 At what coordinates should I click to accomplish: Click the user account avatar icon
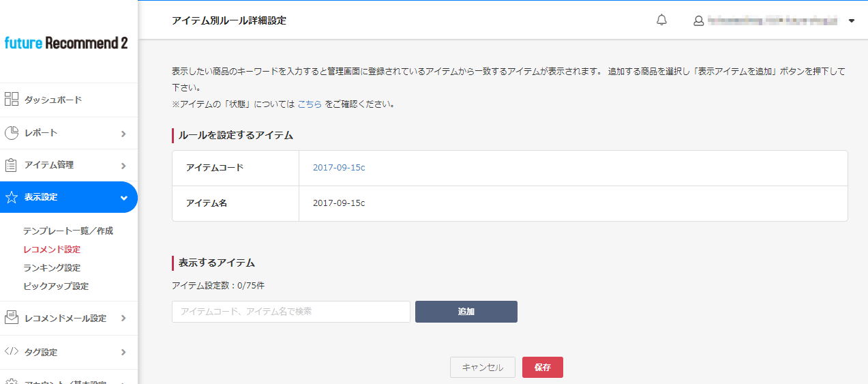pyautogui.click(x=698, y=21)
